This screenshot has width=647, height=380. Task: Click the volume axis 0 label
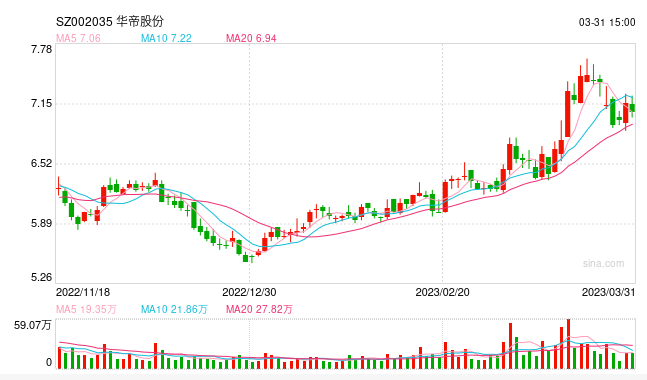click(49, 363)
